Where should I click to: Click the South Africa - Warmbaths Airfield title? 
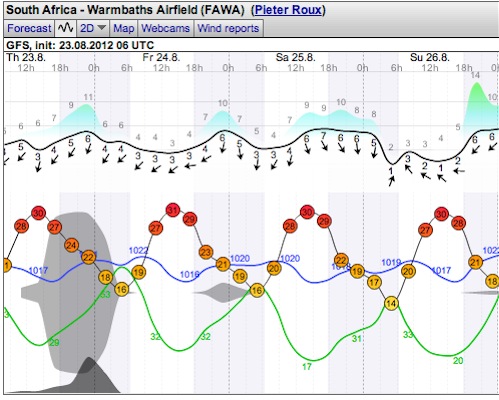(125, 10)
